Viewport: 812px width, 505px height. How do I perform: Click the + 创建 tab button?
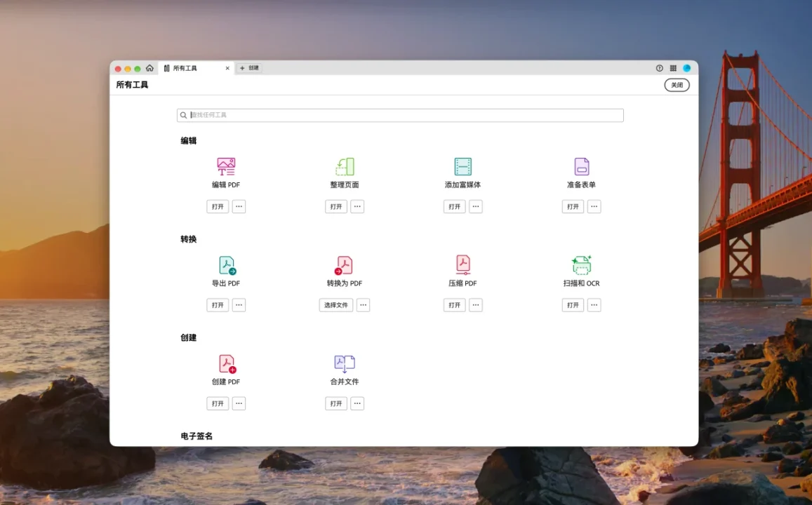coord(249,68)
